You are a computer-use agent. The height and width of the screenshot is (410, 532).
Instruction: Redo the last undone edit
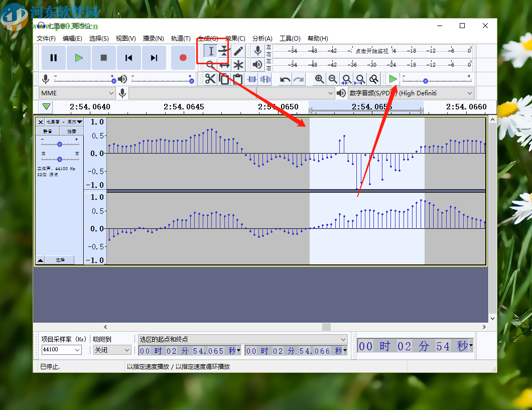299,79
